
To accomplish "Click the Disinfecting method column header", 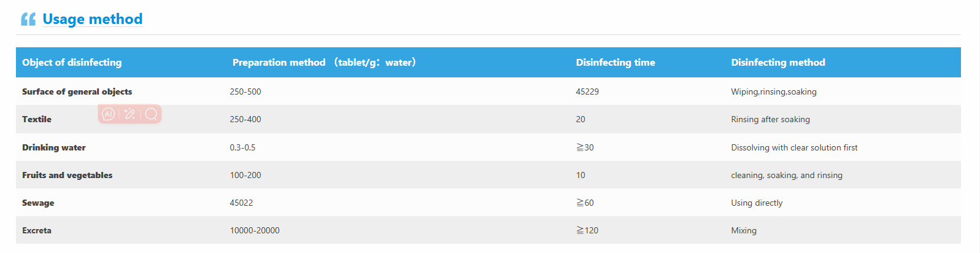I will [x=778, y=62].
